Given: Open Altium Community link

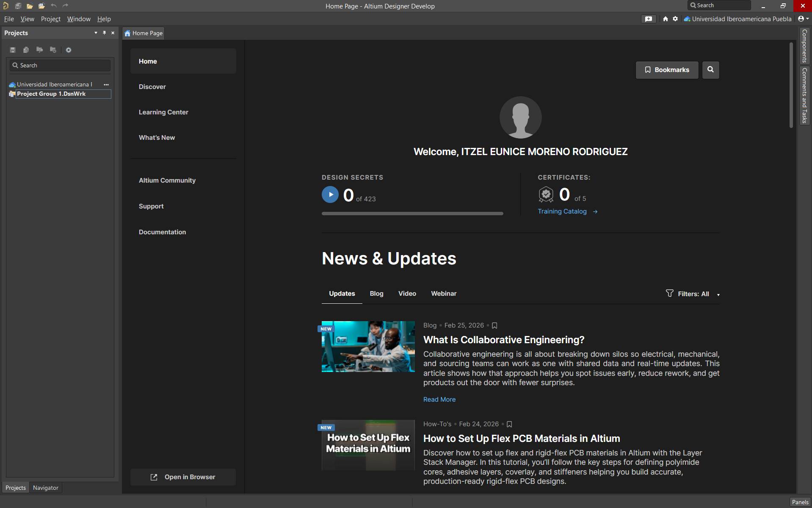Looking at the screenshot, I should point(167,180).
